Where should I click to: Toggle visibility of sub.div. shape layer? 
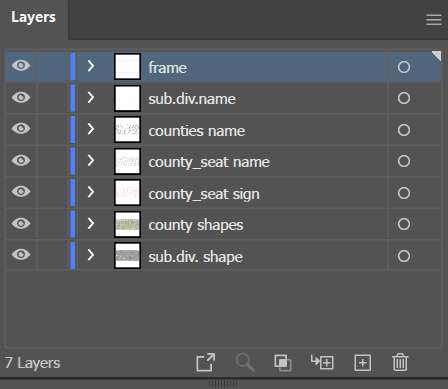21,255
